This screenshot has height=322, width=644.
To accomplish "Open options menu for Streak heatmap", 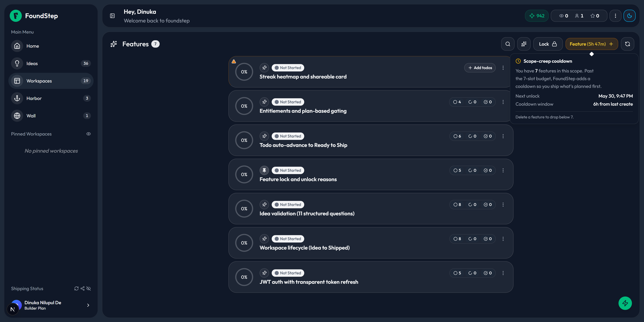I will (x=503, y=68).
